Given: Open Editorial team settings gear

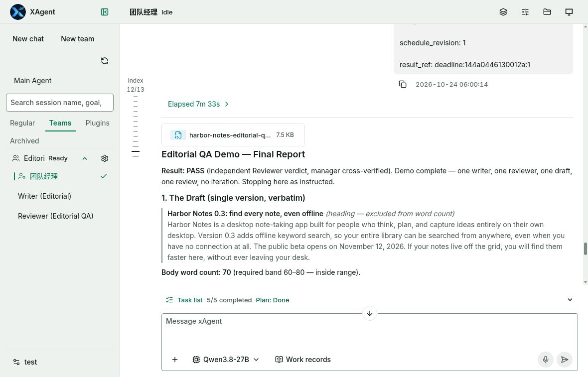Looking at the screenshot, I should click(x=105, y=158).
